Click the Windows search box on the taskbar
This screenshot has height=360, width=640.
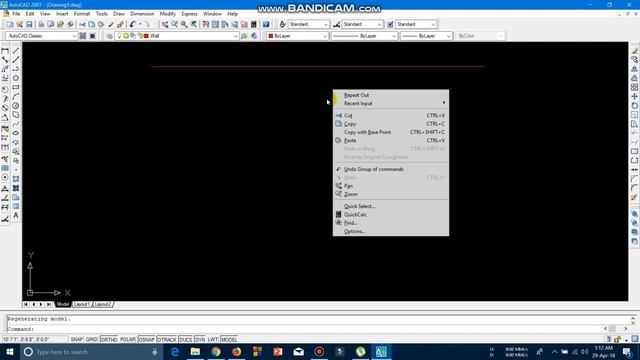(x=91, y=352)
